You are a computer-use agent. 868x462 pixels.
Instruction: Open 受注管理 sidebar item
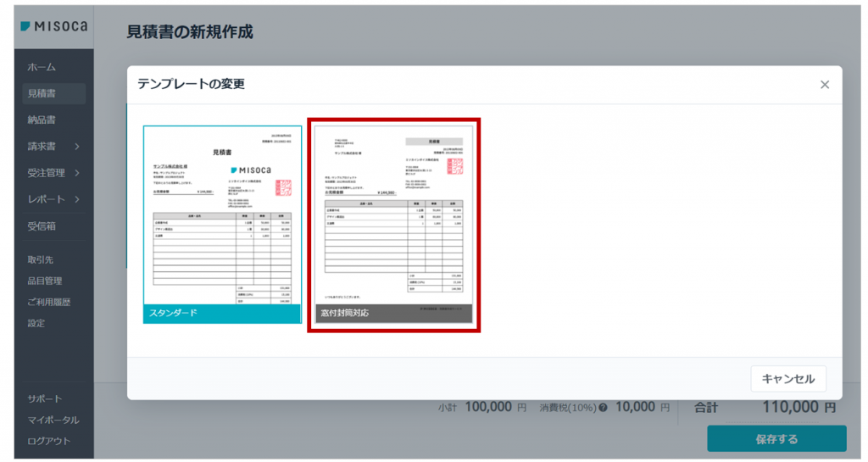point(46,173)
